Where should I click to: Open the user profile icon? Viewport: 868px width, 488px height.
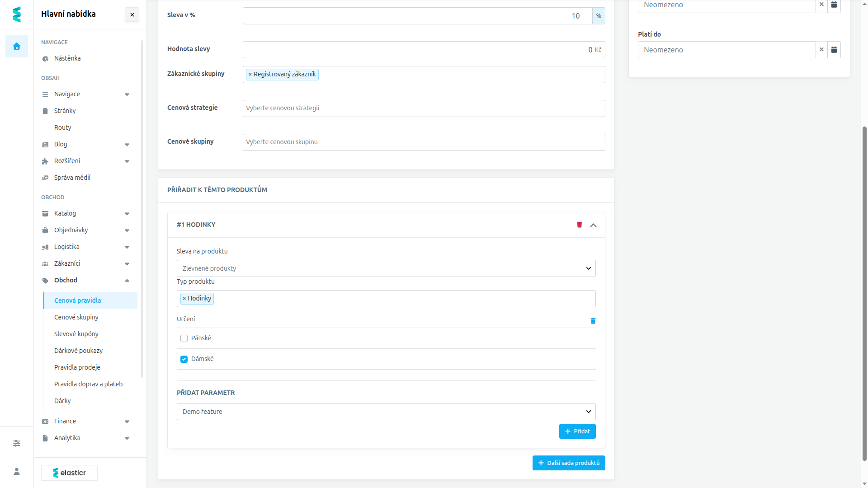pos(17,471)
